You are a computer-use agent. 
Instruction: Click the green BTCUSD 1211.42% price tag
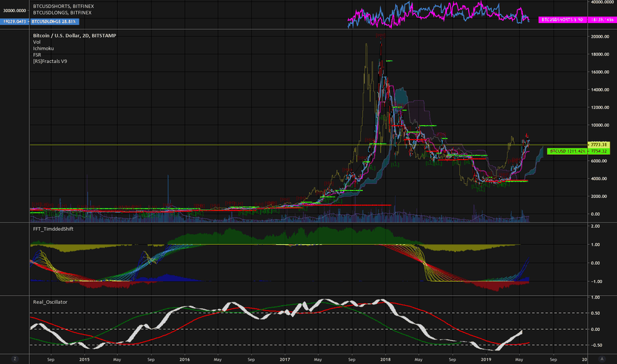pos(567,151)
